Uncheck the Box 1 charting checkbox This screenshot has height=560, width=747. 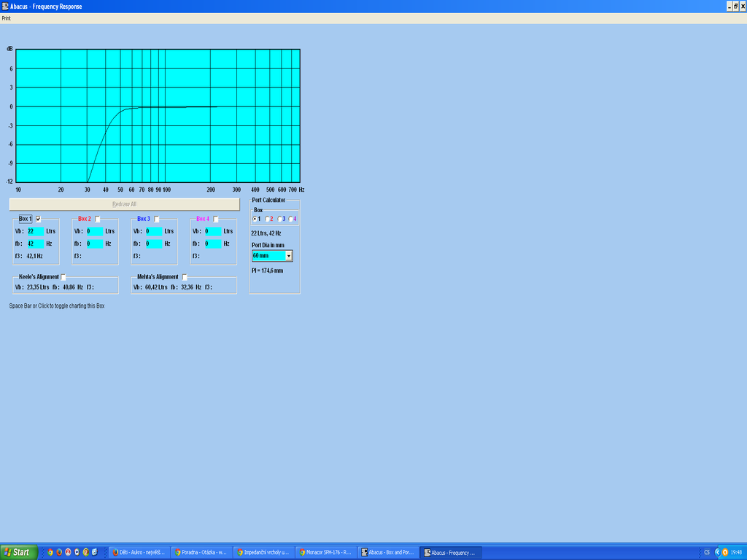tap(39, 219)
